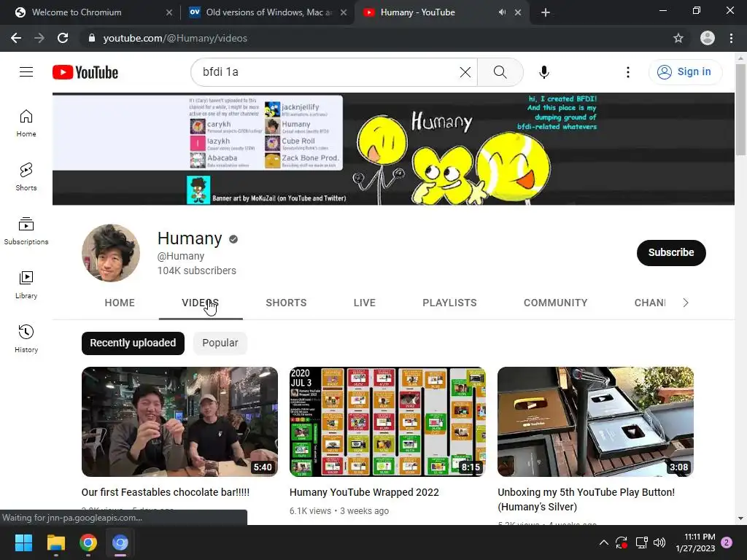The height and width of the screenshot is (560, 747).
Task: Click the Humany channel avatar
Action: pos(111,253)
